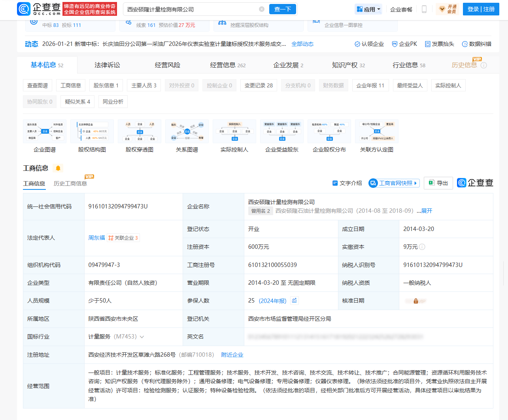The width and height of the screenshot is (508, 420).
Task: Click the VIP lock icon in 核准日期
Action: pos(415,301)
